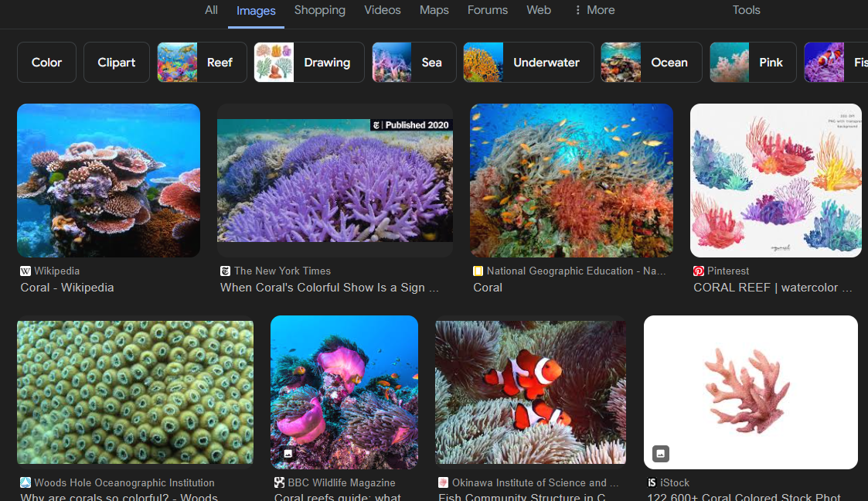Image resolution: width=868 pixels, height=501 pixels.
Task: Click the New York Times favicon
Action: pos(226,271)
